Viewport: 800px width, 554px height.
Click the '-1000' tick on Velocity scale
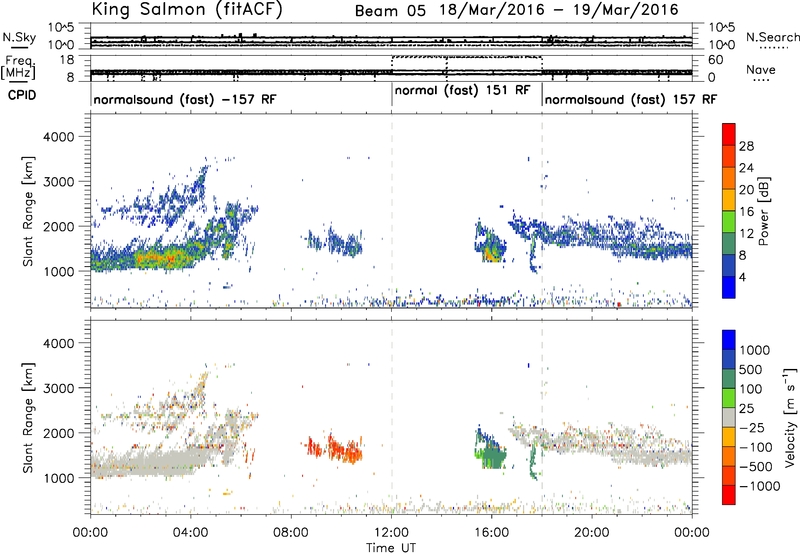tap(759, 486)
